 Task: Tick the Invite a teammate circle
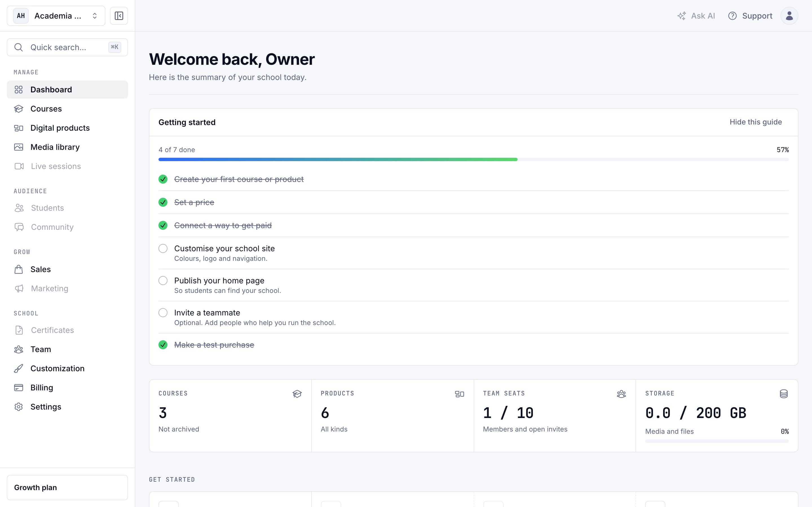pyautogui.click(x=163, y=313)
